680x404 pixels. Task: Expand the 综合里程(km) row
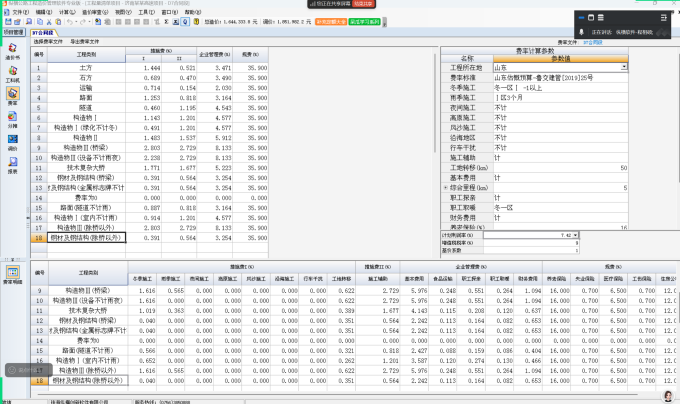click(445, 188)
